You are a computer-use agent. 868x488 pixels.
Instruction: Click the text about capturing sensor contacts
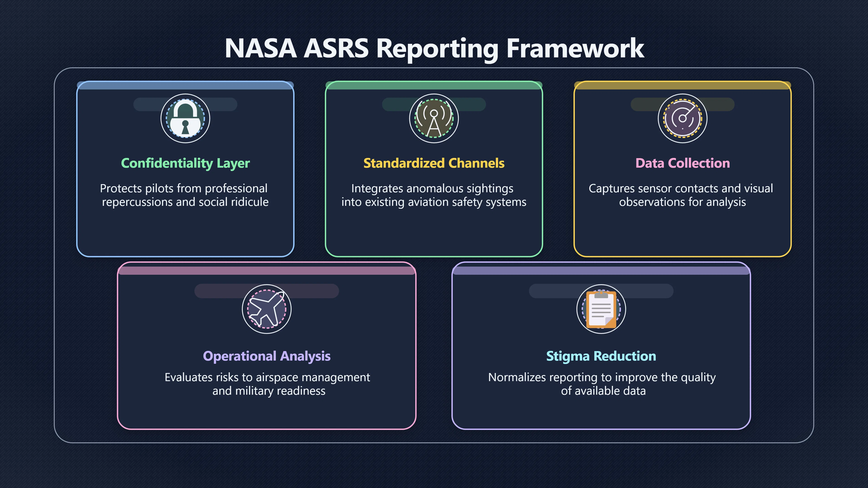coord(681,195)
